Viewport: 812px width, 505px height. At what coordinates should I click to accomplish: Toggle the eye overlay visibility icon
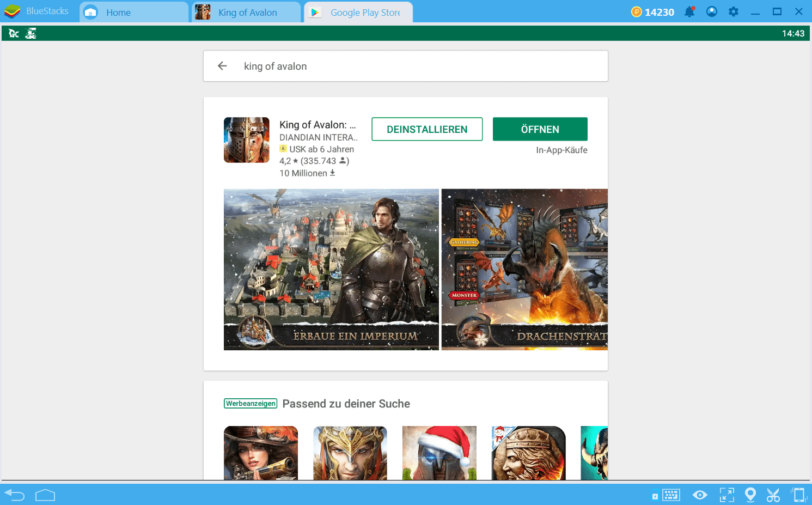pyautogui.click(x=700, y=495)
